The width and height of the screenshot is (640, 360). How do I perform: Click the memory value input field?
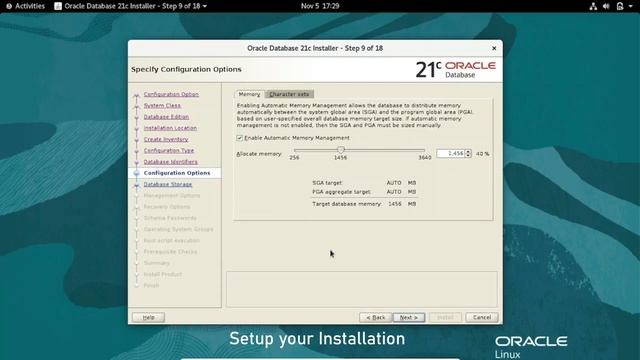[451, 153]
